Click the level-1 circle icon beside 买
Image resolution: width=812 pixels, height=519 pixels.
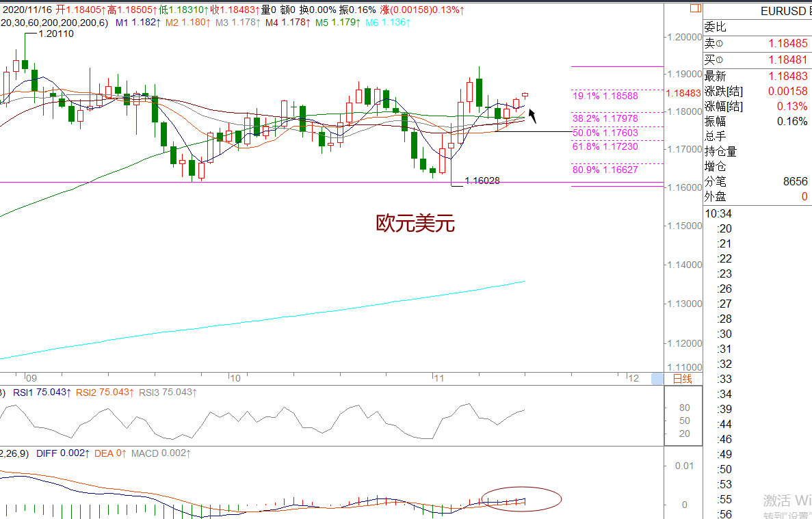(719, 61)
